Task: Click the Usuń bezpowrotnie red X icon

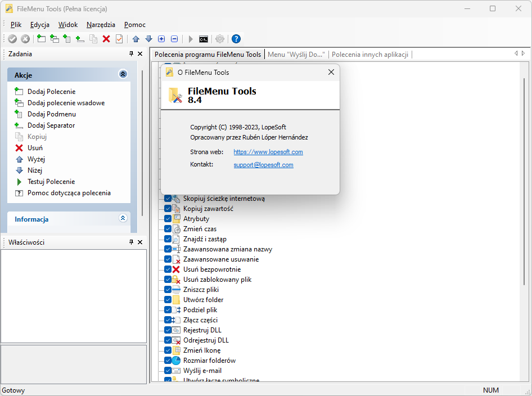Action: tap(176, 269)
